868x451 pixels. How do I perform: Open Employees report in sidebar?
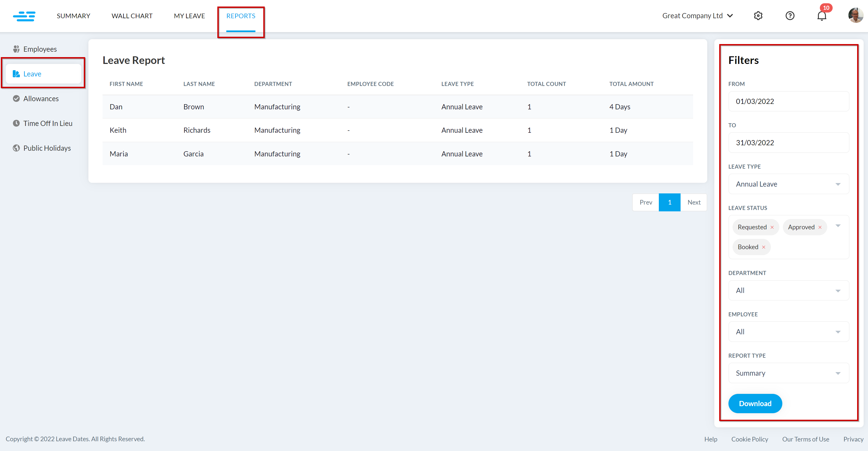40,49
